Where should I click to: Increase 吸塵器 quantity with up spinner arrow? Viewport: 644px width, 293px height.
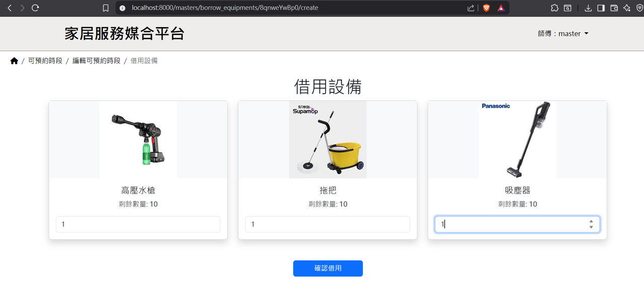[x=591, y=221]
